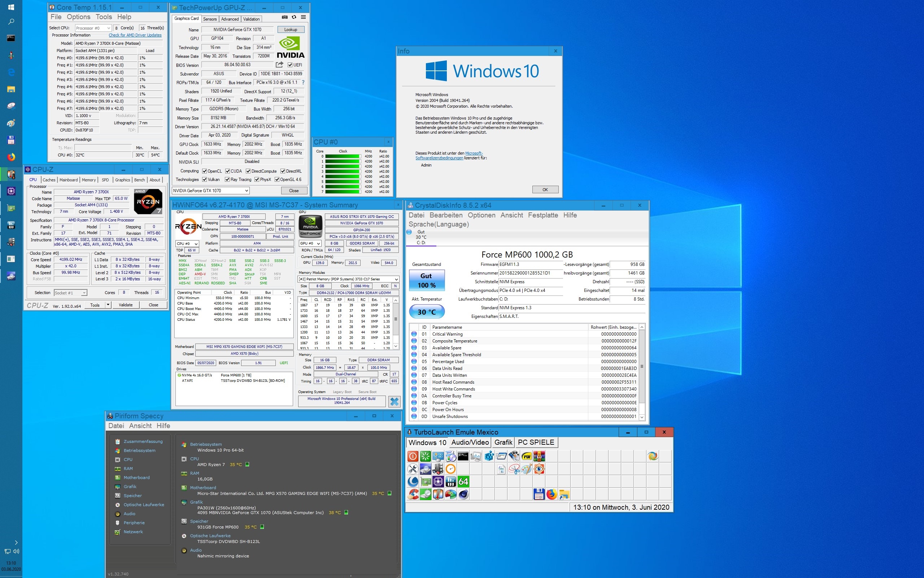Expand the Patriot Memory module dropdown in HWiNFO
This screenshot has width=924, height=578.
pos(348,279)
